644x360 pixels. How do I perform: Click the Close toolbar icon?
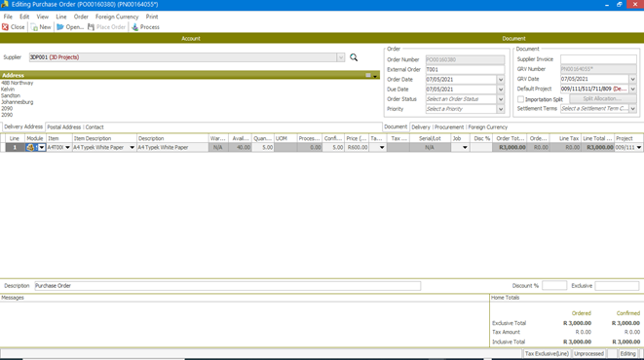[x=5, y=27]
